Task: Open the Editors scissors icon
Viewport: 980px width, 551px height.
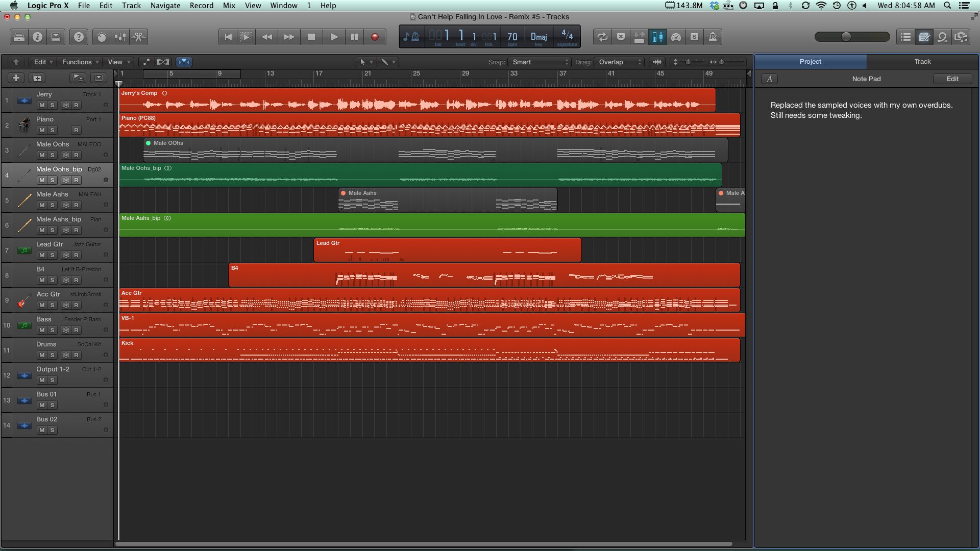Action: 138,37
